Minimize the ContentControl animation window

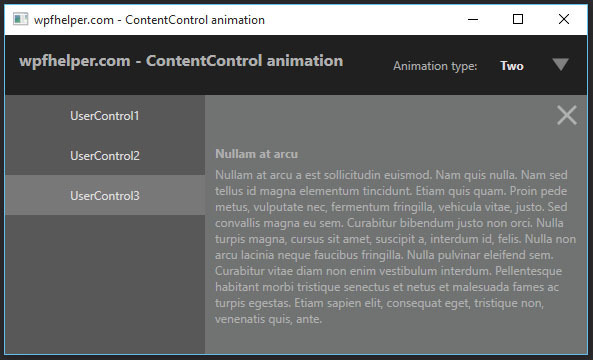tap(473, 19)
